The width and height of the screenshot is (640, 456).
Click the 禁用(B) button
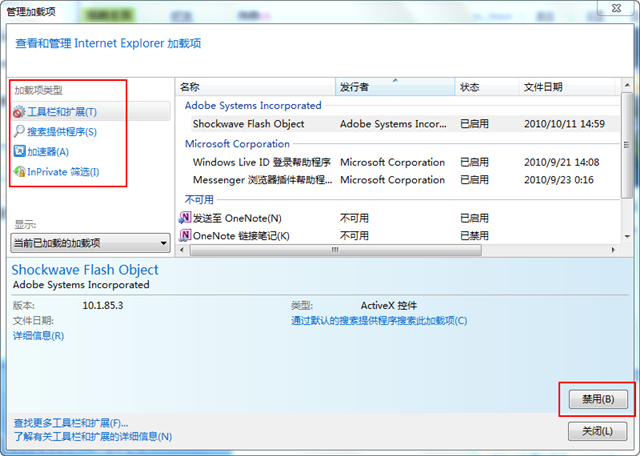[x=598, y=399]
